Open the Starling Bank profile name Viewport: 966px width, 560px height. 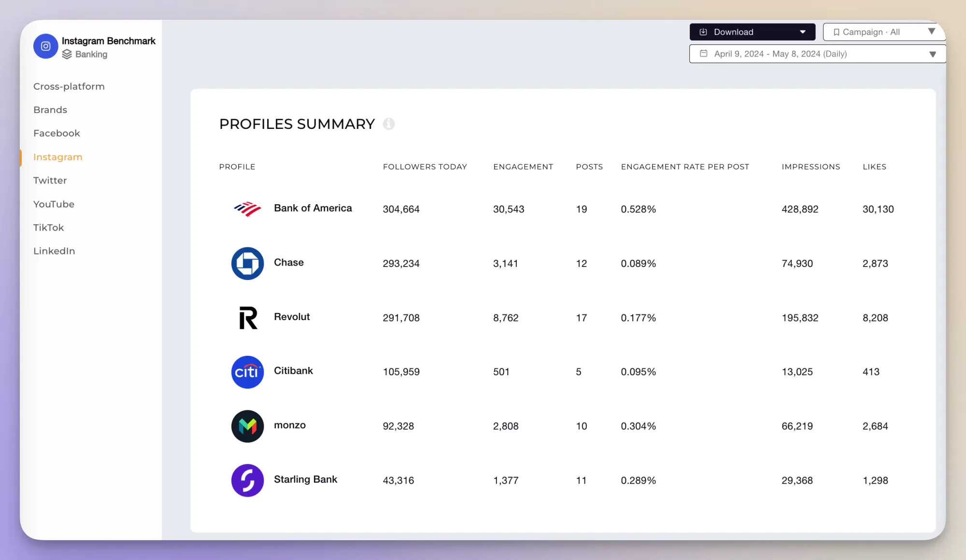click(305, 479)
